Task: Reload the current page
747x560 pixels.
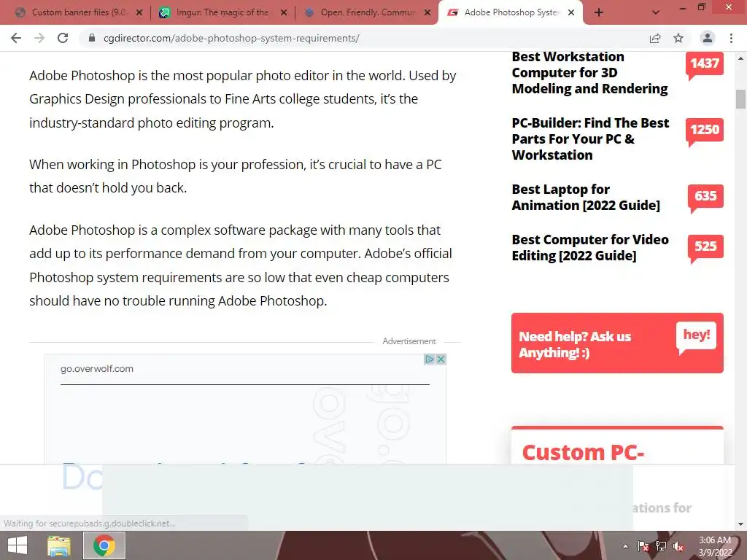Action: [x=63, y=38]
